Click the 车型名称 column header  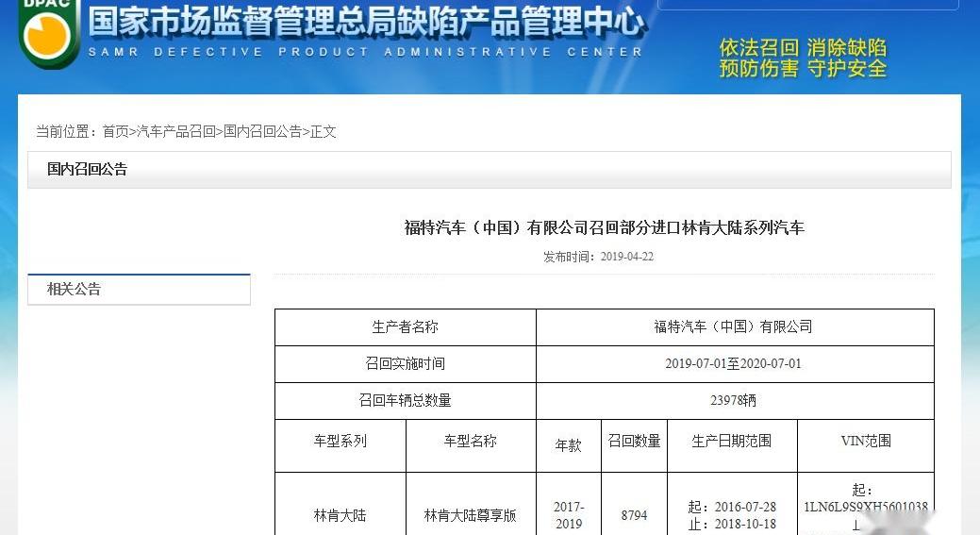[471, 445]
